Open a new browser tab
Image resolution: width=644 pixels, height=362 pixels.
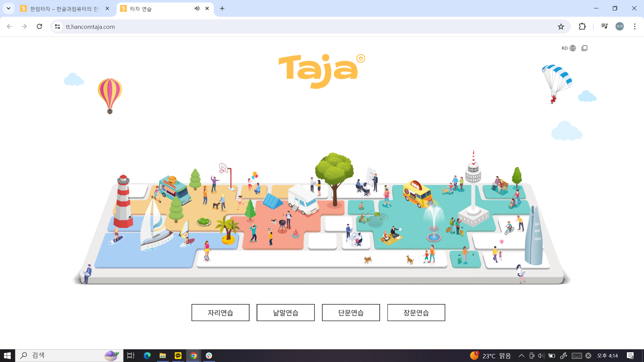click(x=222, y=9)
